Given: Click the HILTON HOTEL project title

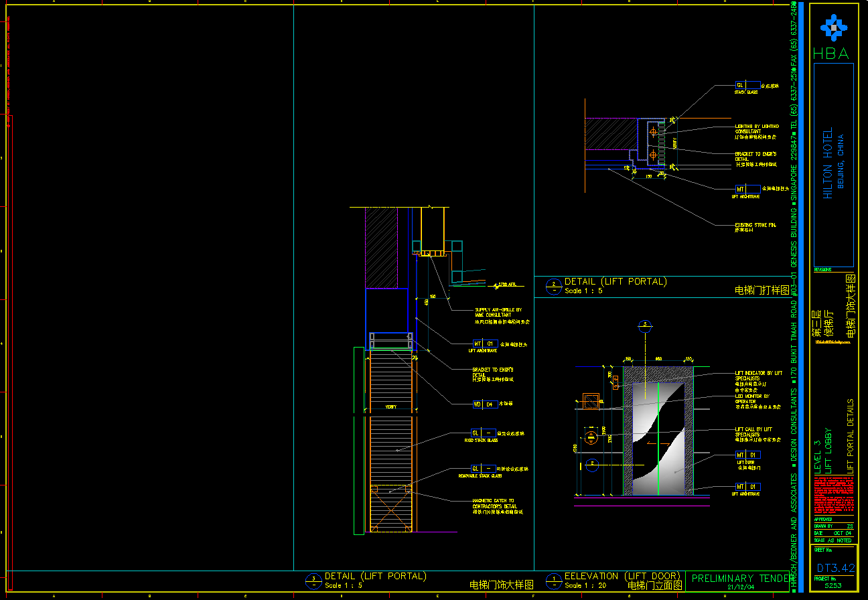Looking at the screenshot, I should pos(828,163).
